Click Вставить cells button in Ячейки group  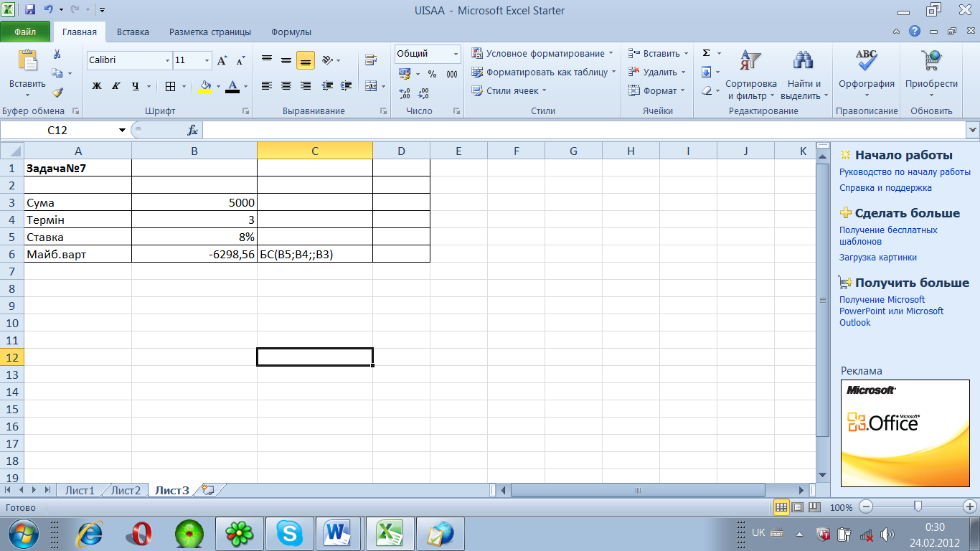pos(658,54)
